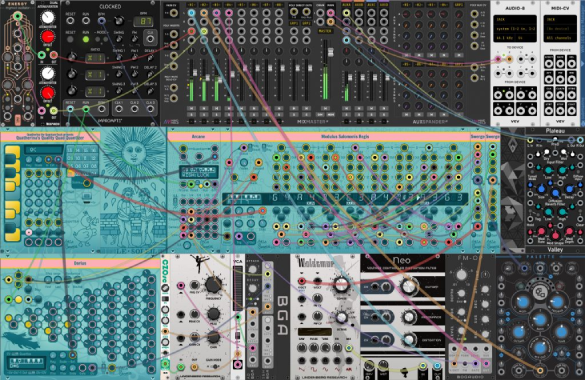Enable MONO on the master channel
This screenshot has width=585, height=380.
coord(330,114)
